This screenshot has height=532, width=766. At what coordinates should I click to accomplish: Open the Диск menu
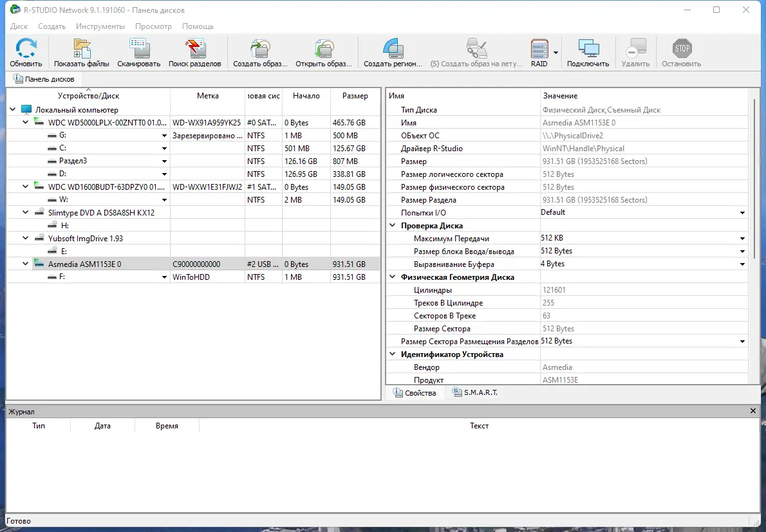coord(18,26)
